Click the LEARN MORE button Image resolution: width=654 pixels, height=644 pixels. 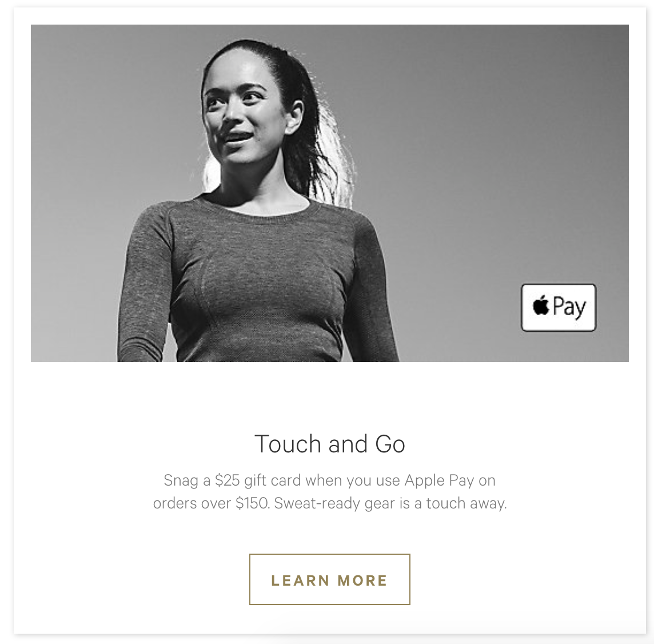click(329, 579)
